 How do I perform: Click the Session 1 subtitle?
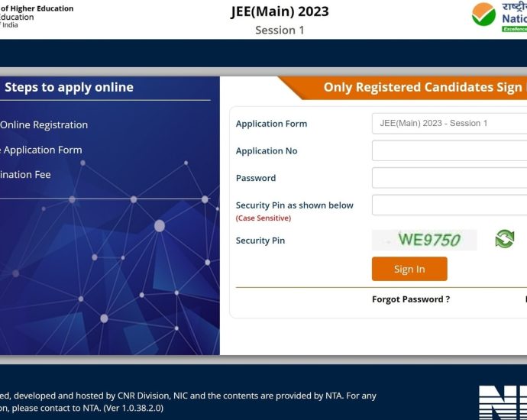coord(279,31)
